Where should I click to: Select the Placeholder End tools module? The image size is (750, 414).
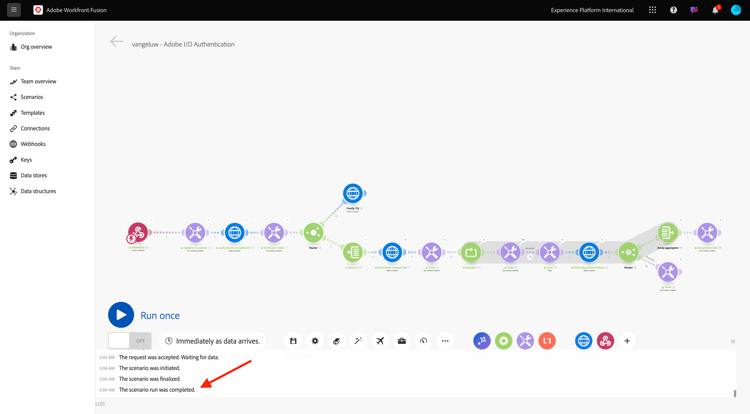click(x=707, y=232)
